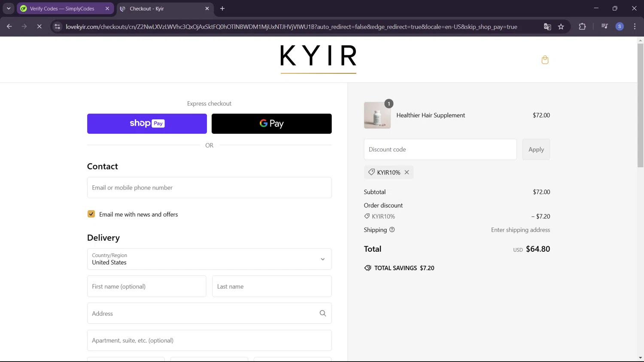Click the Apartment, suite, etc. field
The width and height of the screenshot is (644, 362).
tap(210, 341)
